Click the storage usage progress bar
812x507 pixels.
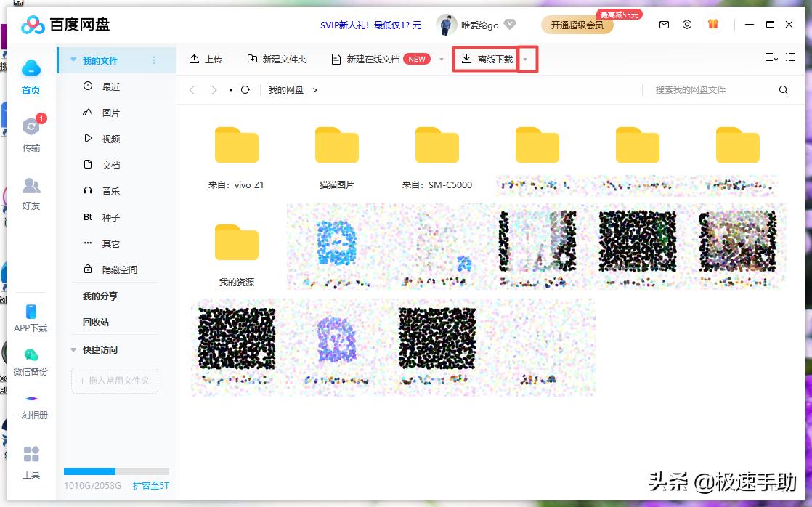coord(116,471)
